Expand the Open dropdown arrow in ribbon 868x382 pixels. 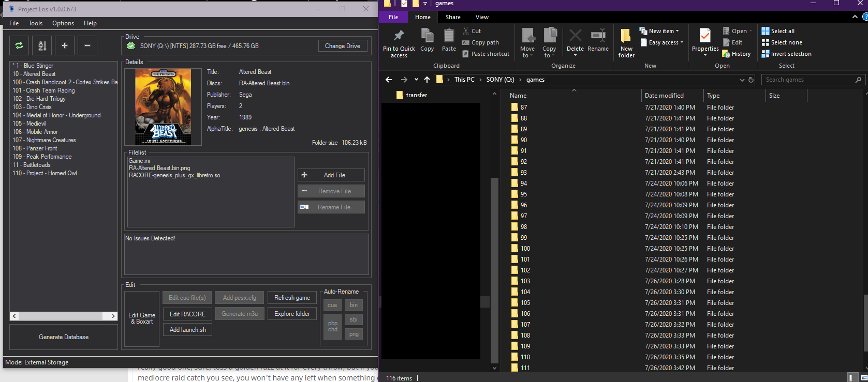point(751,31)
